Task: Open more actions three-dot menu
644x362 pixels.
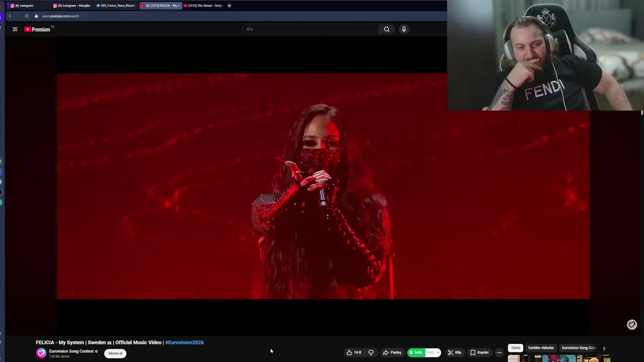Action: 499,352
